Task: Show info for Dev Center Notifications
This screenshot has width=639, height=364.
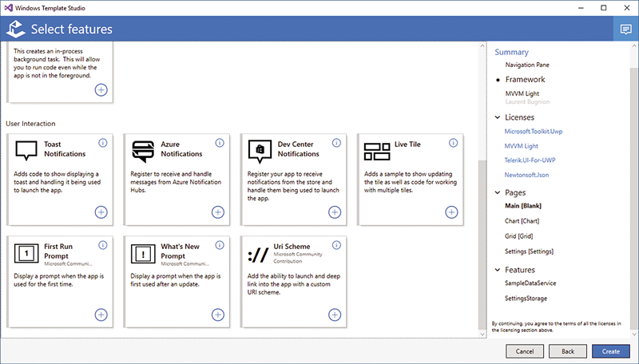Action: [336, 143]
